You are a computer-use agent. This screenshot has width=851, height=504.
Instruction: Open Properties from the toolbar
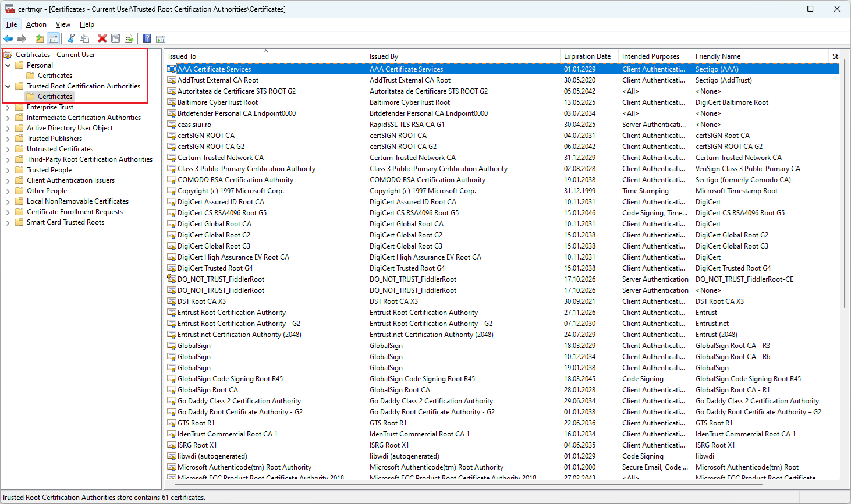click(116, 39)
